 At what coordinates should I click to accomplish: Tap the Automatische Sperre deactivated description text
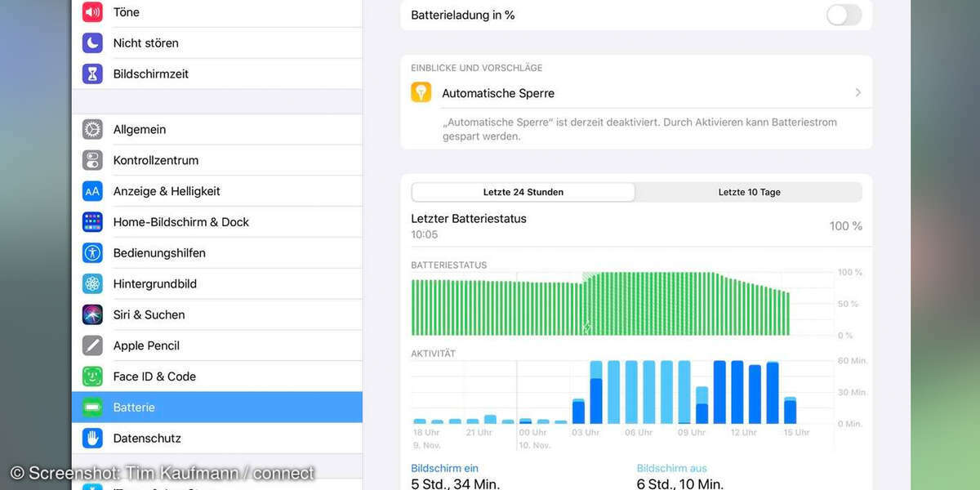[x=639, y=129]
